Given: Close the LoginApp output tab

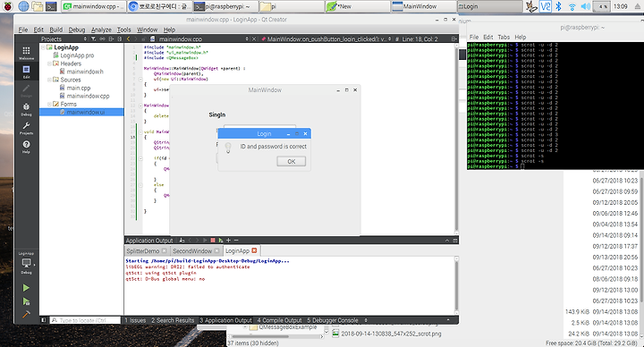Looking at the screenshot, I should (254, 250).
